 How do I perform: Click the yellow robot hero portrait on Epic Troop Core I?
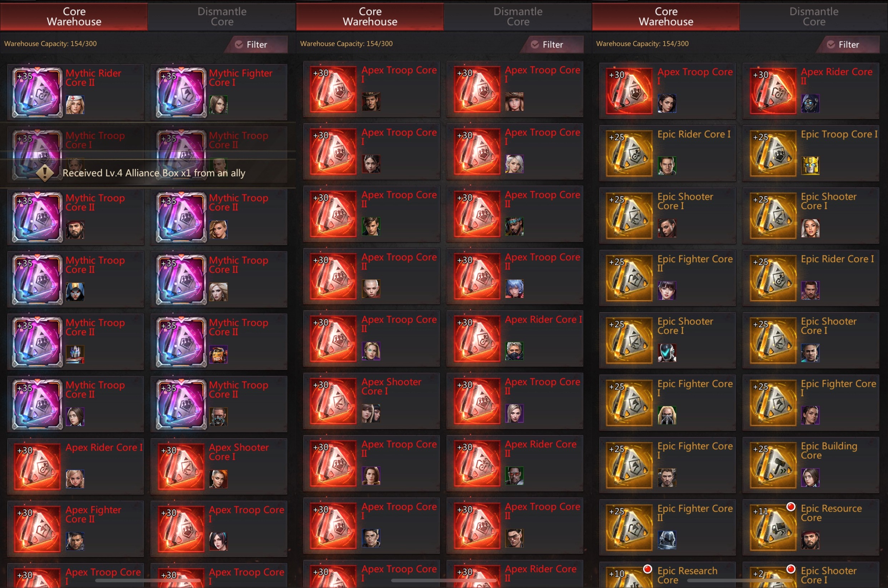click(x=810, y=165)
